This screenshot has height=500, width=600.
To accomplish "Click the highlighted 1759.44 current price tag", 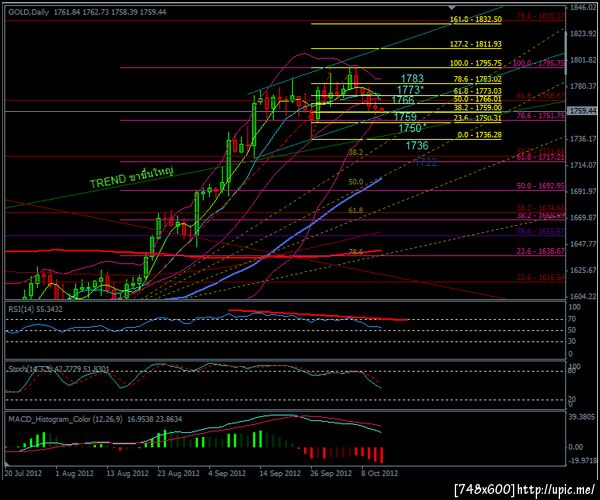I will [582, 111].
